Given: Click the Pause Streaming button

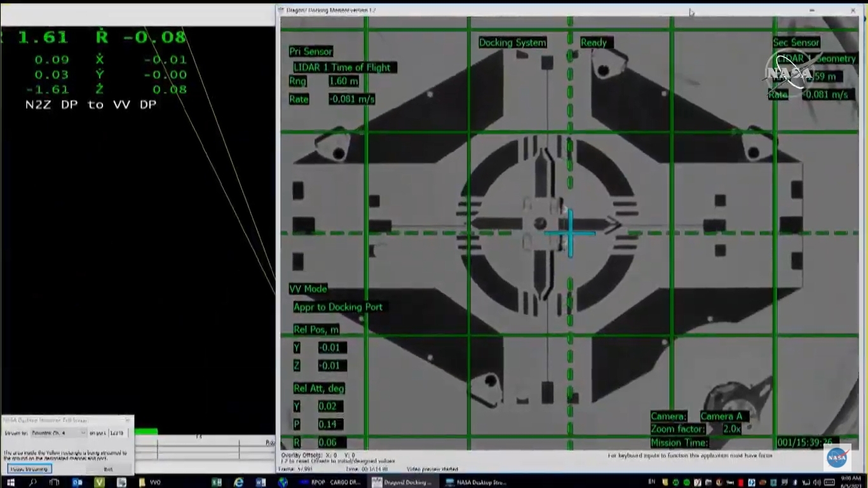Looking at the screenshot, I should 29,469.
